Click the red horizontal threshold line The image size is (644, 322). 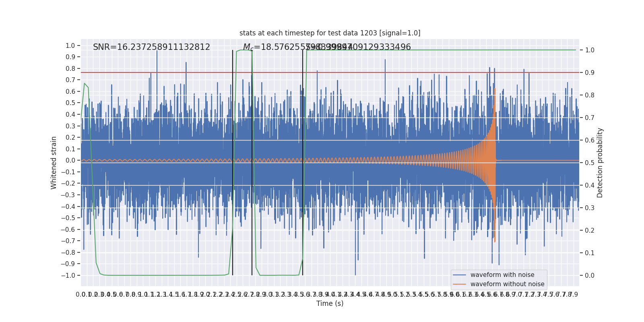click(330, 72)
